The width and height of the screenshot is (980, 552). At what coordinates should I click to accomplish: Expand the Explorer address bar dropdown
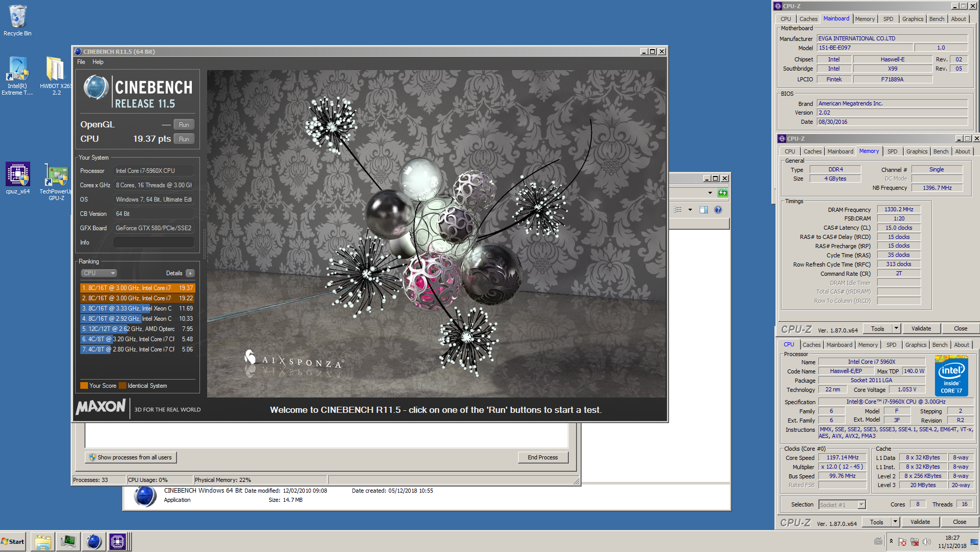[x=710, y=193]
